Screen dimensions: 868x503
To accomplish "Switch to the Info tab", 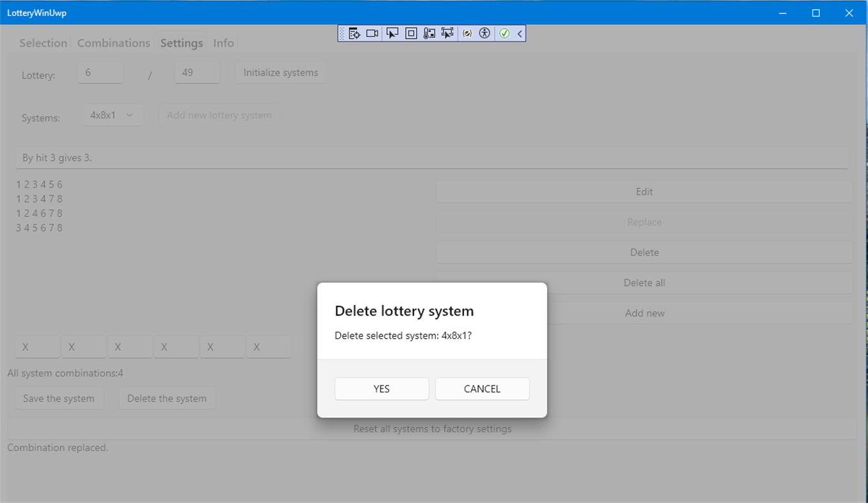I will click(223, 43).
